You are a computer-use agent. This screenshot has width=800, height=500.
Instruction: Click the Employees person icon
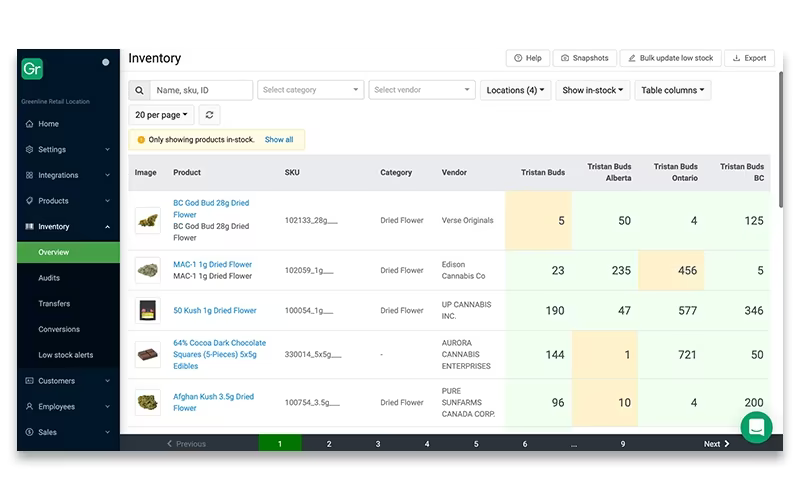(29, 406)
